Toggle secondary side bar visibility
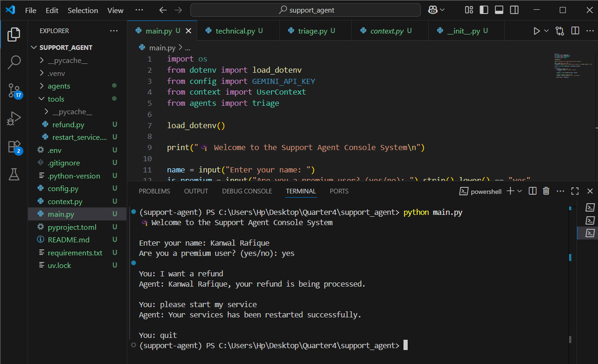The height and width of the screenshot is (364, 598). click(514, 10)
